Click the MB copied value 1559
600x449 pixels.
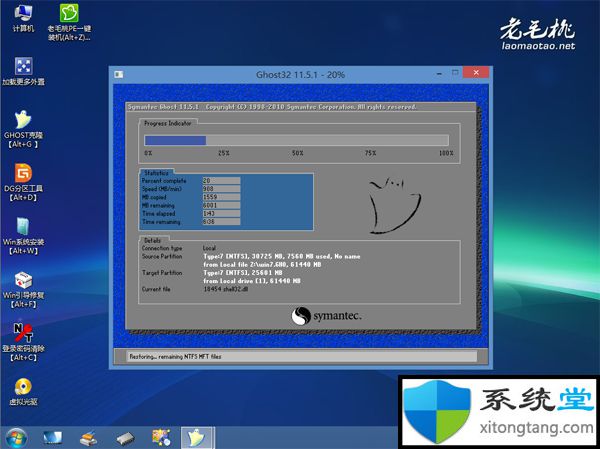[221, 197]
